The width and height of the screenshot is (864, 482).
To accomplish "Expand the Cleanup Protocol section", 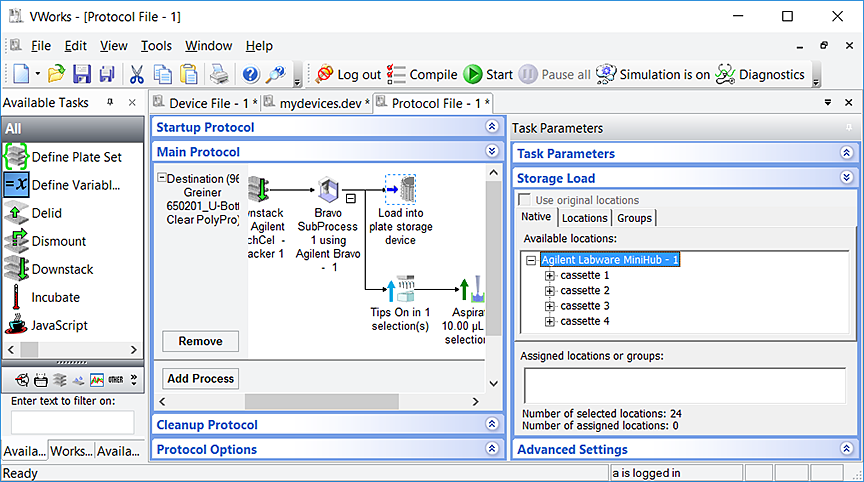I will (x=491, y=425).
